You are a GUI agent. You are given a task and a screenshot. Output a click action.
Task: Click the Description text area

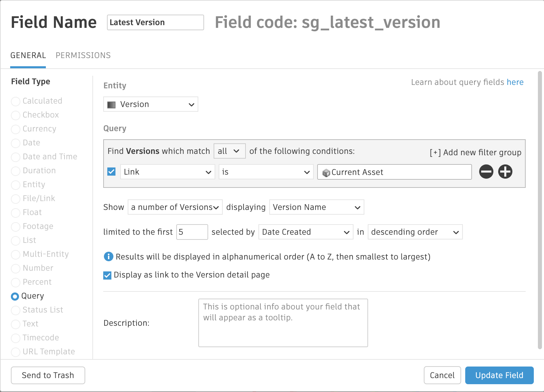point(283,323)
